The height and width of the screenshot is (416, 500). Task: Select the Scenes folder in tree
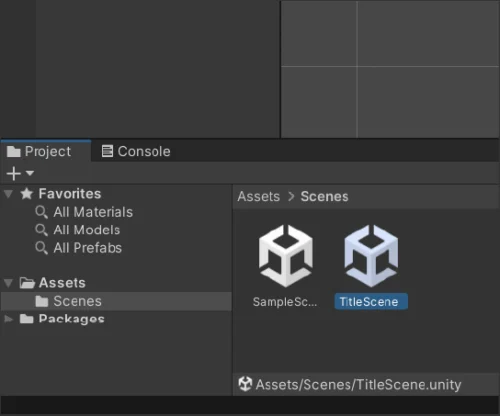point(116,301)
